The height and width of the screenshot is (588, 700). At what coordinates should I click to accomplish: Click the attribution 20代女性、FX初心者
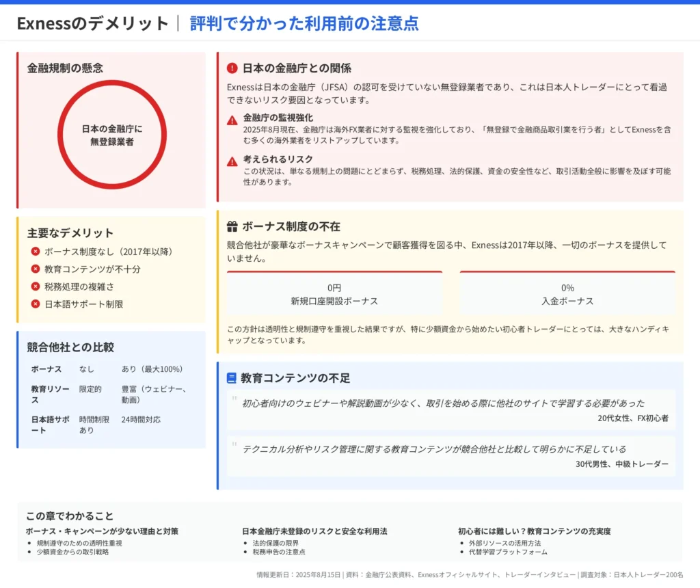point(633,418)
